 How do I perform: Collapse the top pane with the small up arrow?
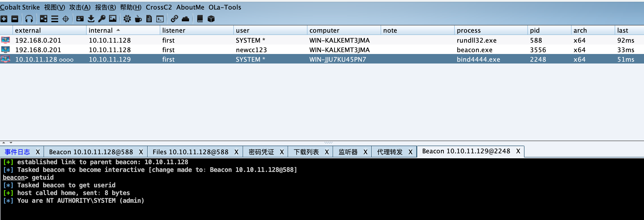click(3, 143)
